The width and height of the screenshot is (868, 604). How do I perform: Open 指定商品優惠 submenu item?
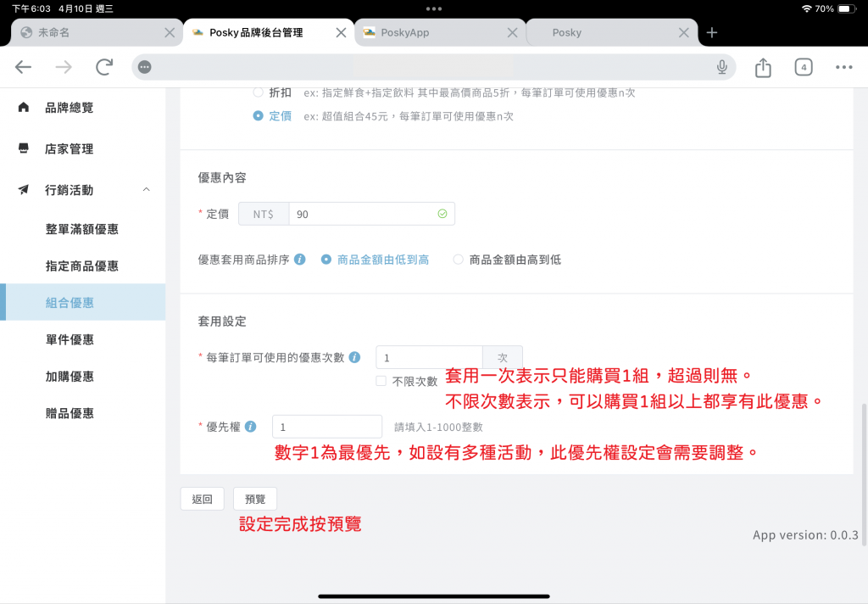click(83, 266)
